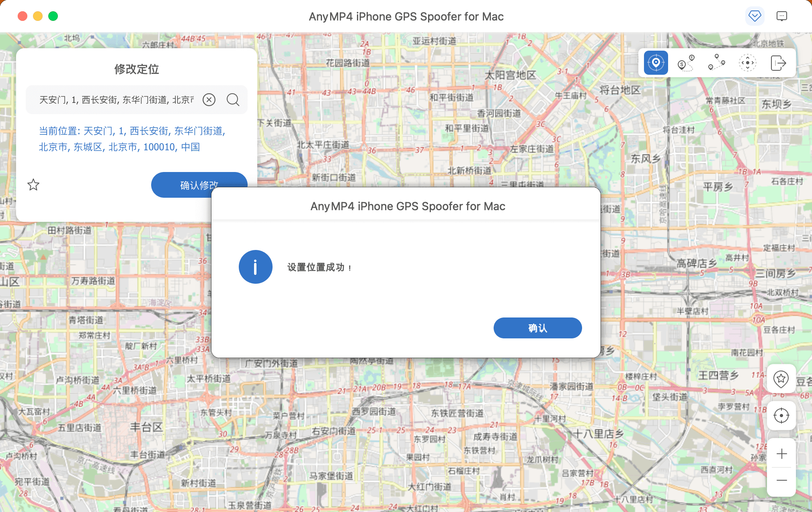812x512 pixels.
Task: Click the 王四营乡 map label
Action: pos(719,375)
